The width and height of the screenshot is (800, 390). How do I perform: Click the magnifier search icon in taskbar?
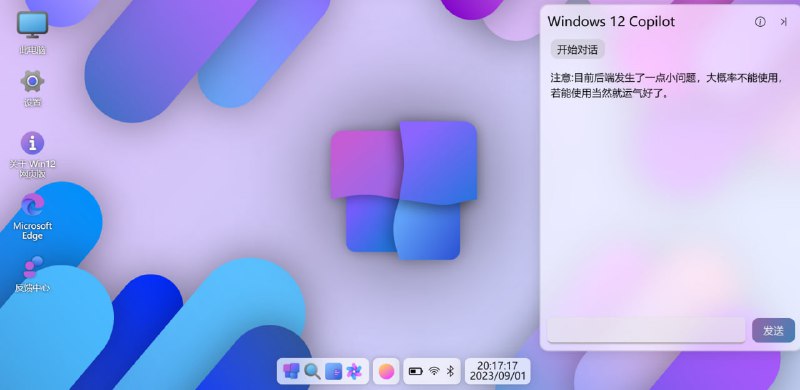coord(312,371)
